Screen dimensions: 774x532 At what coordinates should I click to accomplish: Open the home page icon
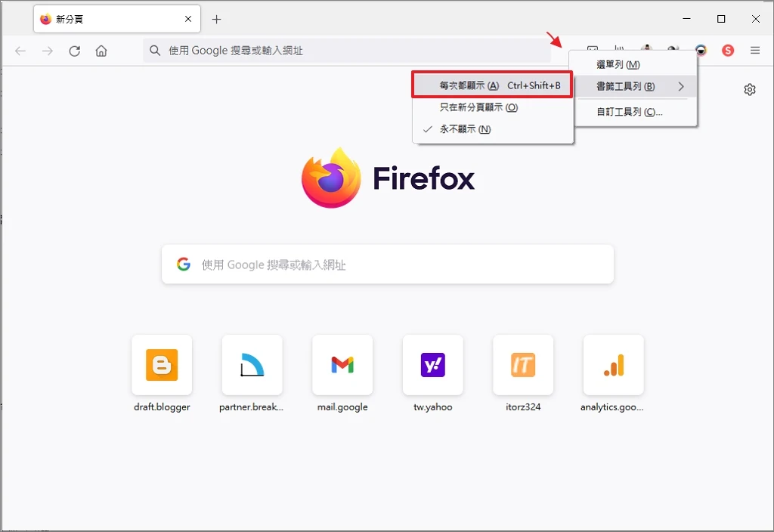tap(101, 51)
